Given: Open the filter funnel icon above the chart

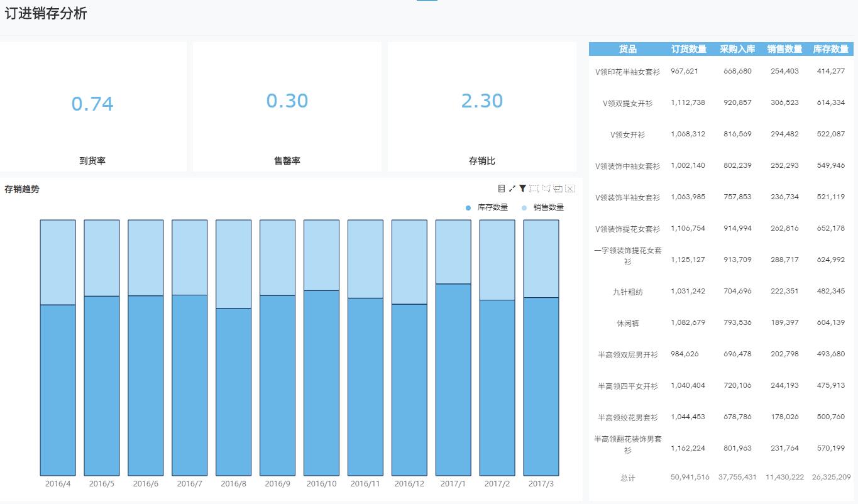Looking at the screenshot, I should (523, 189).
